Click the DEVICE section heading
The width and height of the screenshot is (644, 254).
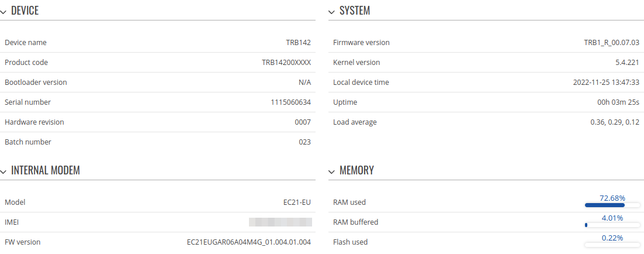25,11
